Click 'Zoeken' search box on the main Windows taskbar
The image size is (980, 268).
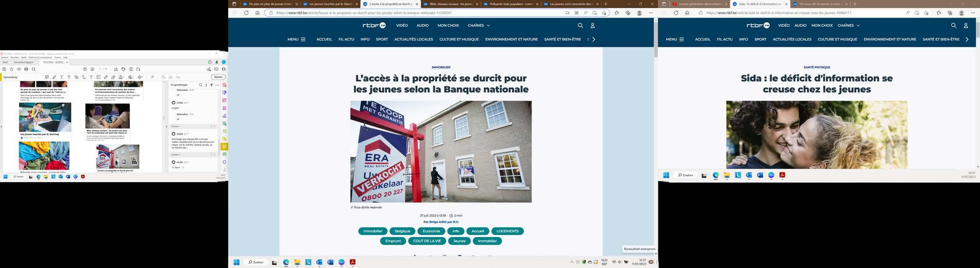256,262
